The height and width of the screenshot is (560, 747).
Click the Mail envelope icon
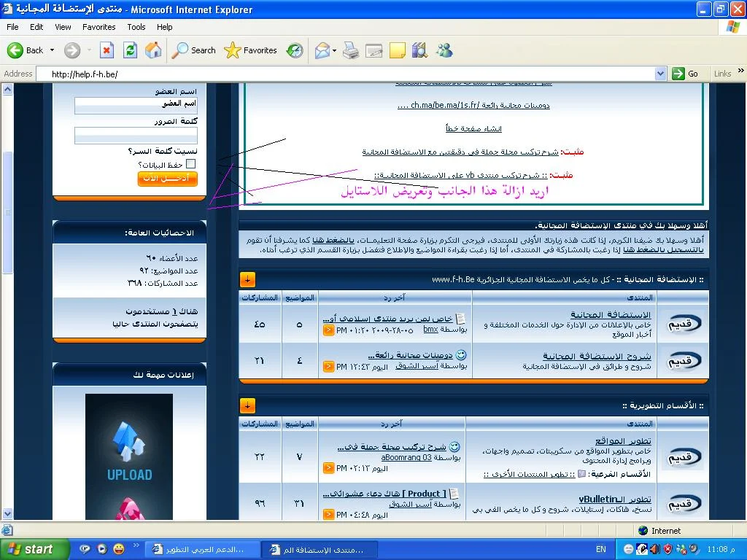coord(322,50)
